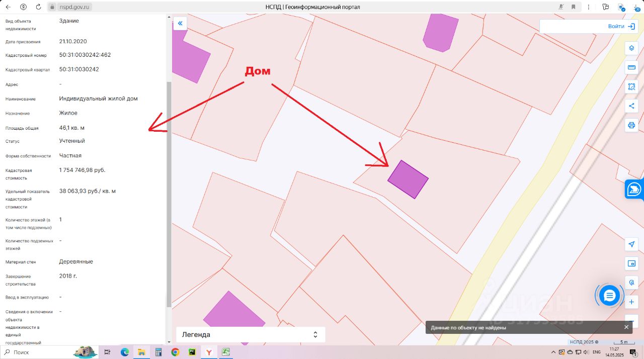Click the object type value Здание
This screenshot has height=359, width=644.
[x=69, y=21]
